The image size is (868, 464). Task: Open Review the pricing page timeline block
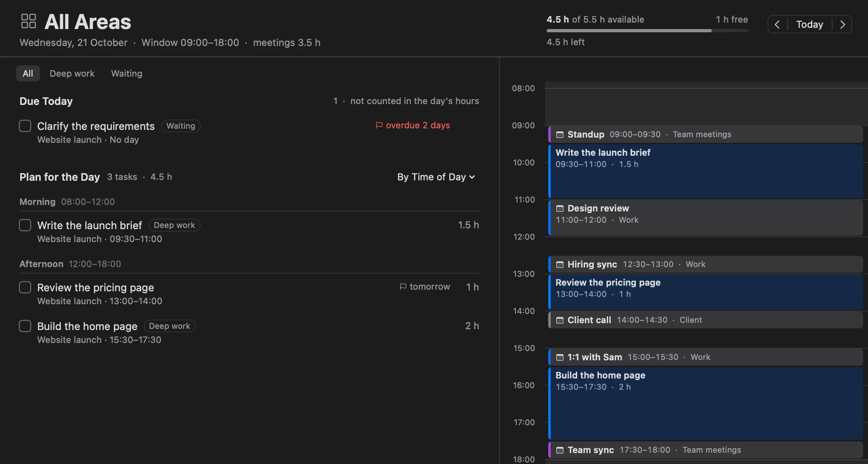706,292
